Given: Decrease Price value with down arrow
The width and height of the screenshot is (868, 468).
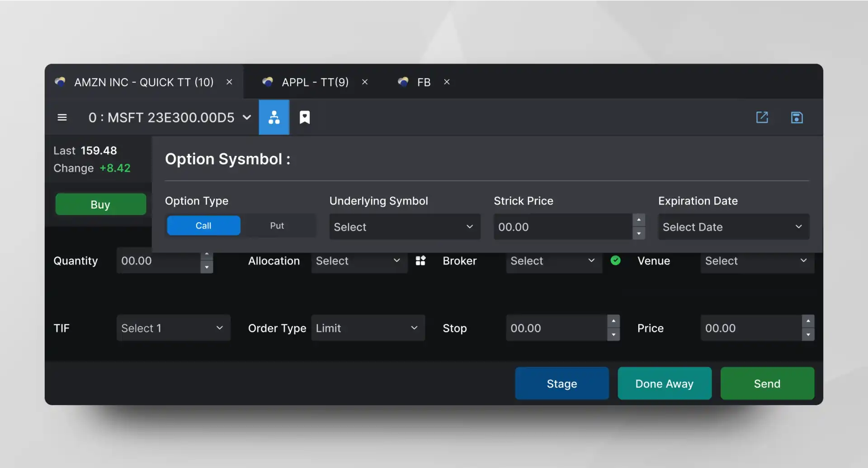Looking at the screenshot, I should [x=808, y=335].
